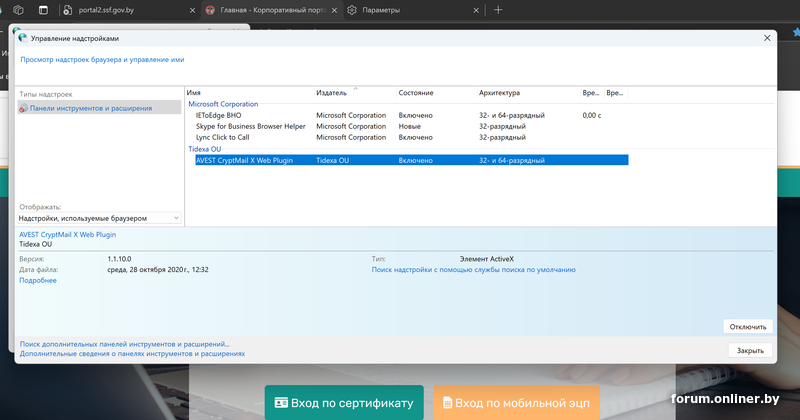Click Internet Explorer icon in the dialog title

point(22,38)
